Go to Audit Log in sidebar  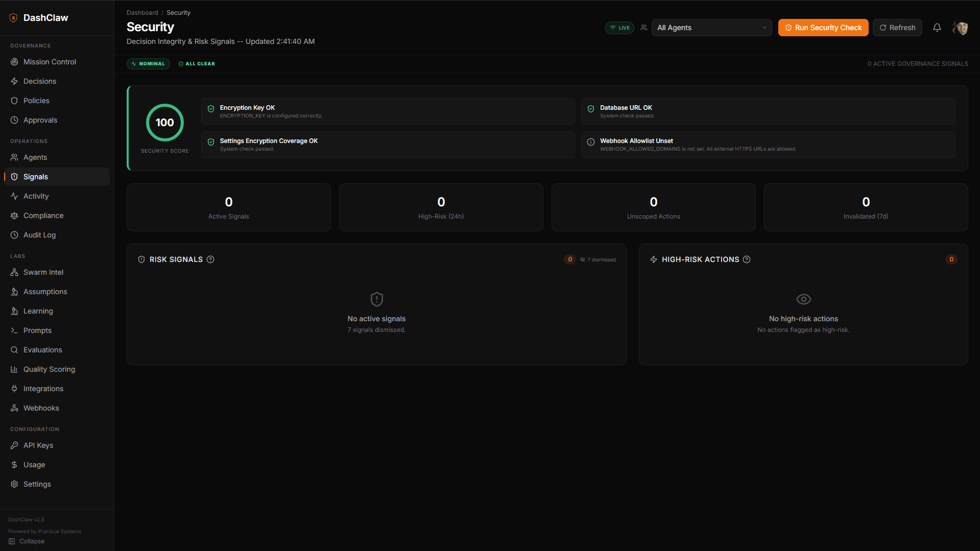tap(39, 235)
